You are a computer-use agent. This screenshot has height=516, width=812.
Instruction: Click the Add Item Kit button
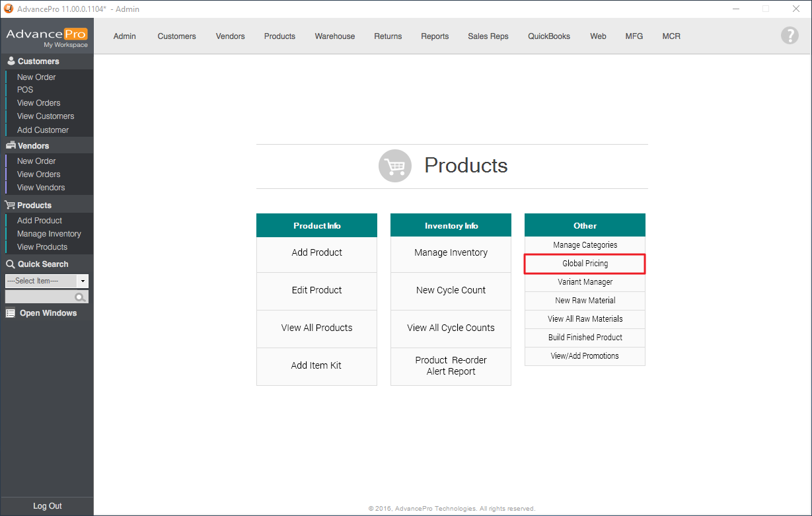click(x=316, y=366)
